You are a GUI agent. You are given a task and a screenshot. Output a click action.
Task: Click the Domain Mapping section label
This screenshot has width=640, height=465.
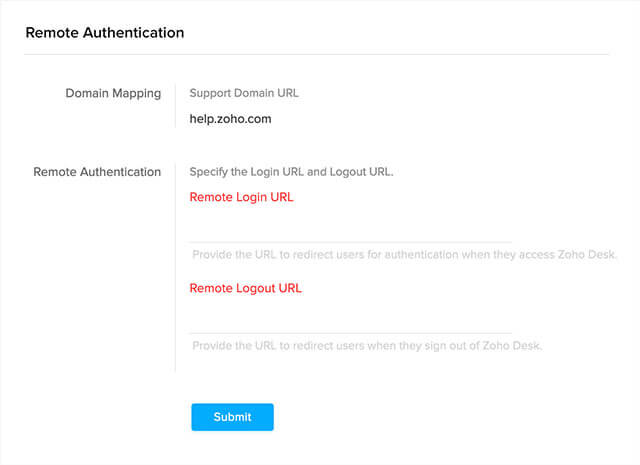click(x=113, y=93)
